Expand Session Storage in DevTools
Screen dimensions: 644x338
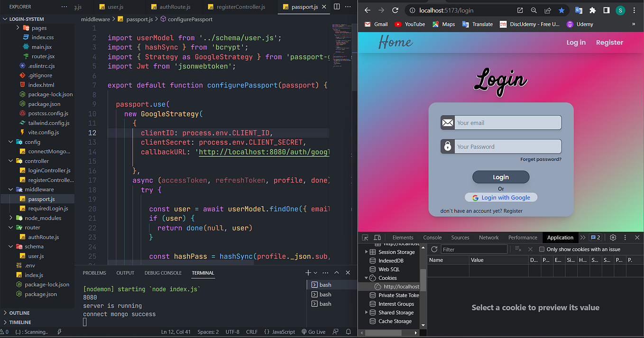pos(366,252)
